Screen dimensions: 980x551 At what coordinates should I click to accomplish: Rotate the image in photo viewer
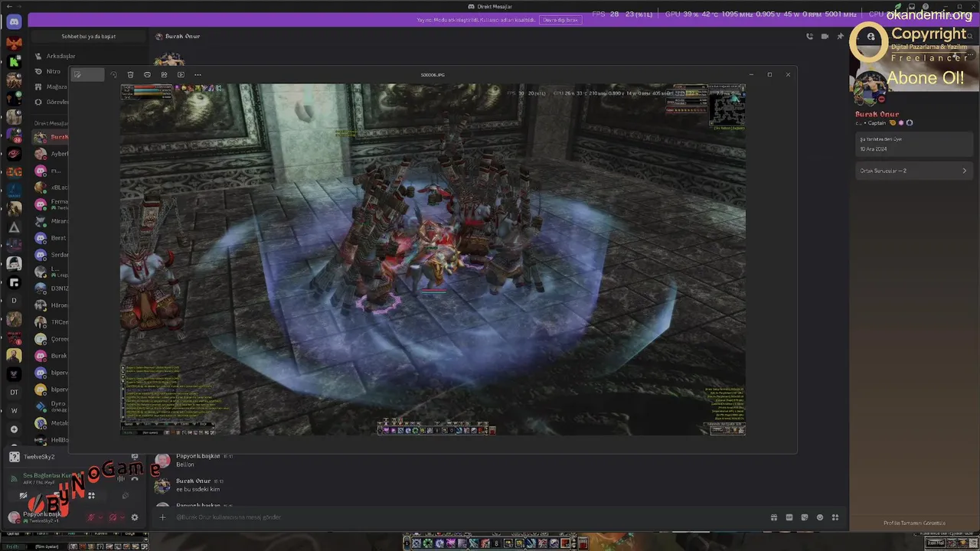coord(113,74)
